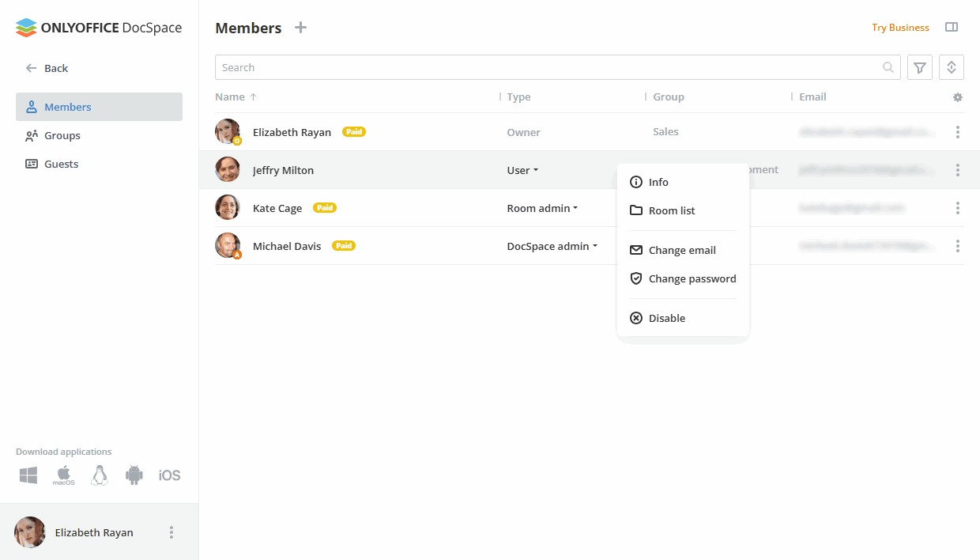The width and height of the screenshot is (980, 560).
Task: Select the Groups section in the sidebar
Action: 62,135
